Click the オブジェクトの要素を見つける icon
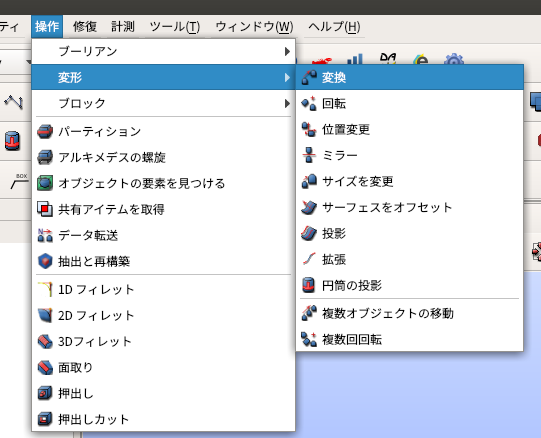Image resolution: width=541 pixels, height=438 pixels. pos(45,183)
